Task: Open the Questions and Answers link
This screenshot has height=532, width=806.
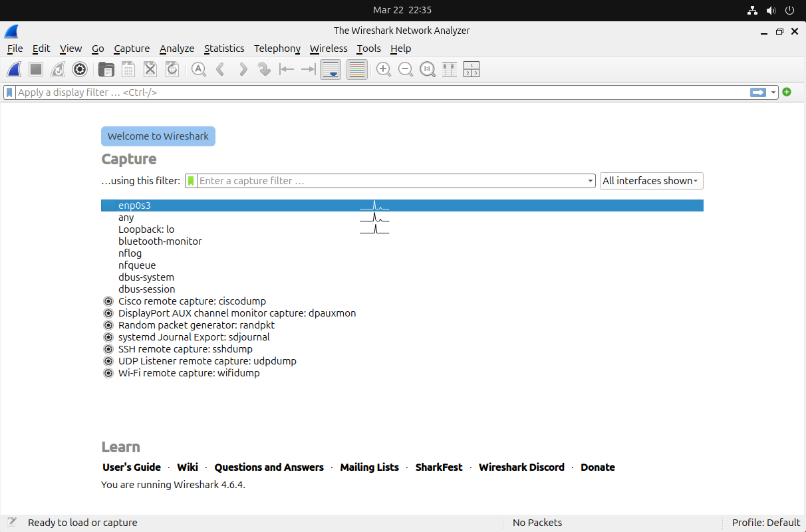Action: [269, 467]
